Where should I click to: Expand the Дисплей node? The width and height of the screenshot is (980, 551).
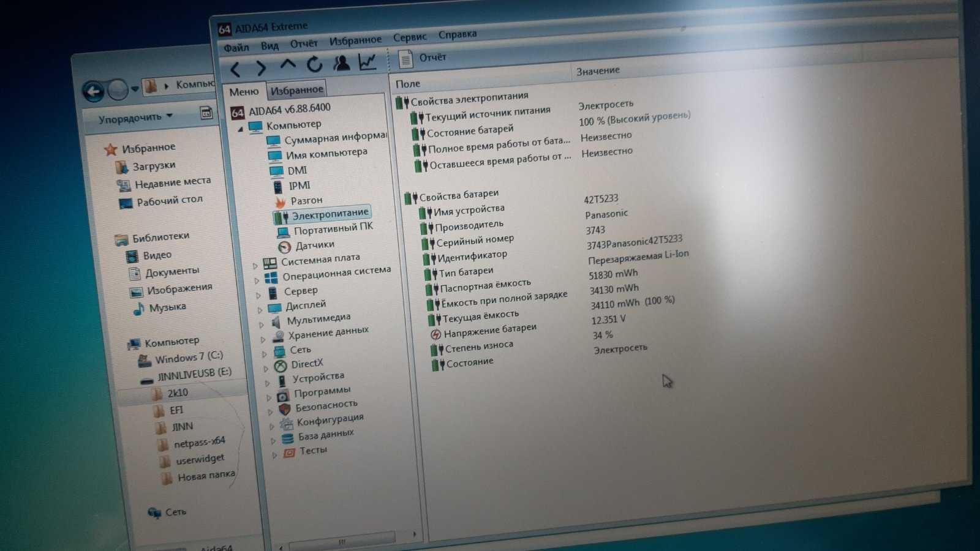click(259, 310)
